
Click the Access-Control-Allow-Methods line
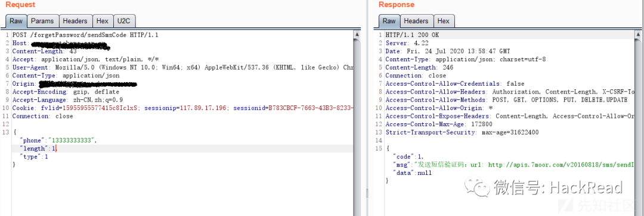coord(506,100)
